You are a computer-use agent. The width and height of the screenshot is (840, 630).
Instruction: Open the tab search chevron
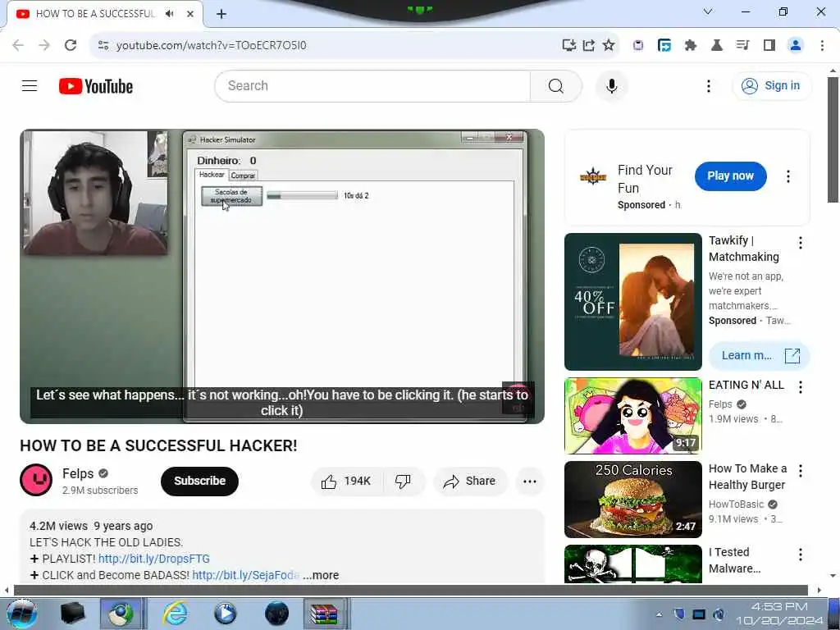tap(708, 11)
